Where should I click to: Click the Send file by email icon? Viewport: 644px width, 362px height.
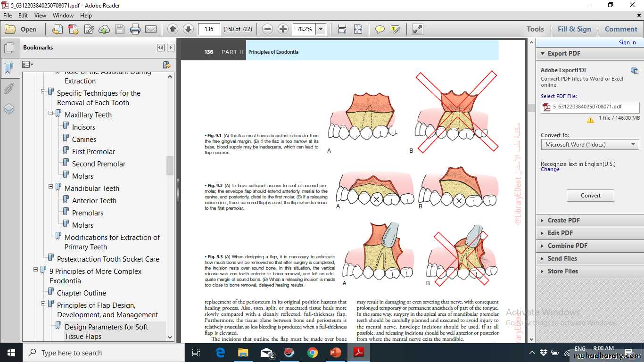pyautogui.click(x=151, y=29)
